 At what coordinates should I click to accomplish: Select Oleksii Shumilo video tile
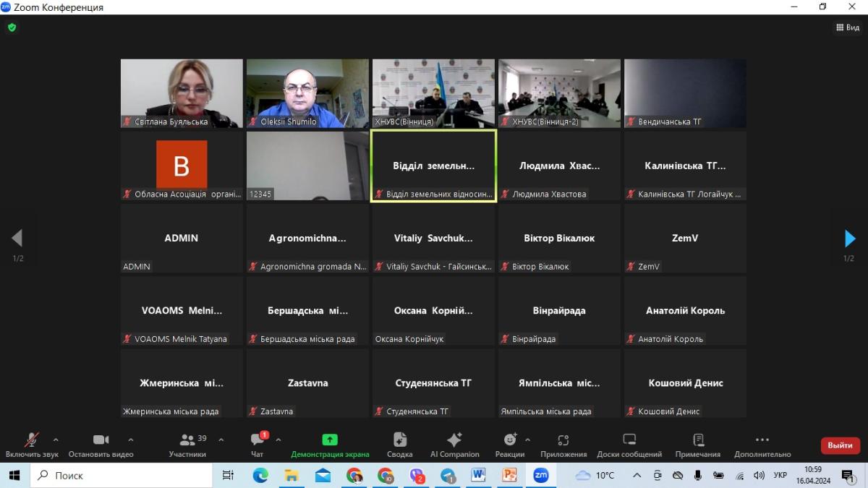pos(307,93)
